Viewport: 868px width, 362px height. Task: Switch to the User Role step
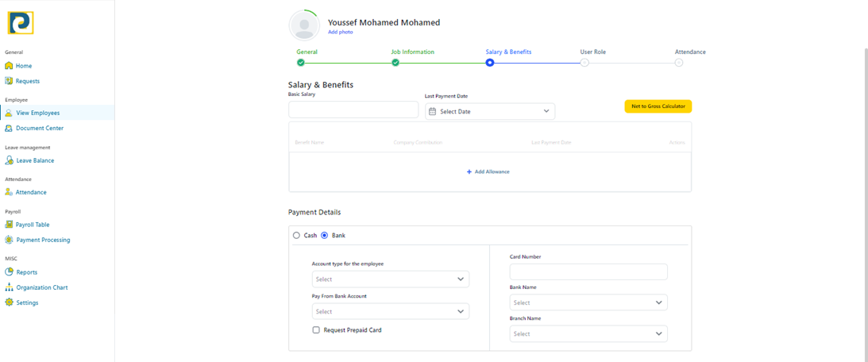click(584, 63)
